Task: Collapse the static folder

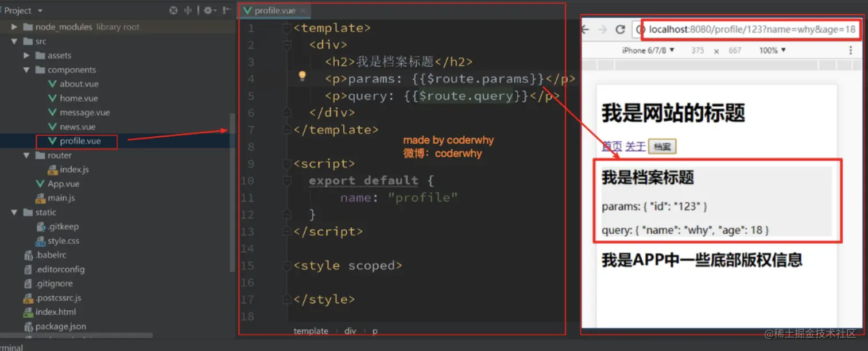Action: [x=14, y=213]
